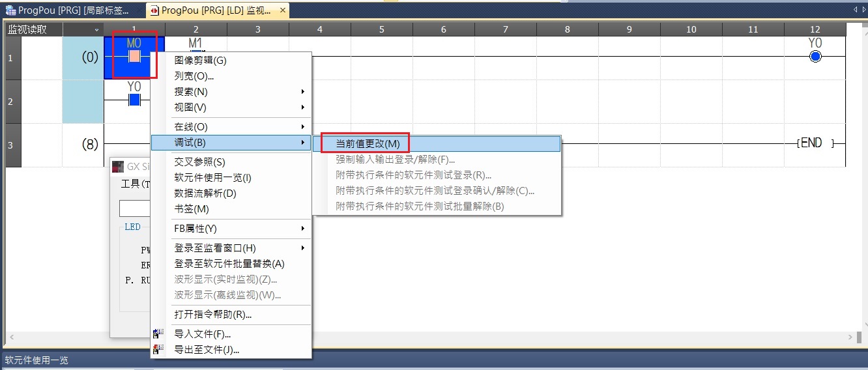This screenshot has height=370, width=868.
Task: Open the 监视读取 mode dropdown arrow
Action: pos(97,29)
